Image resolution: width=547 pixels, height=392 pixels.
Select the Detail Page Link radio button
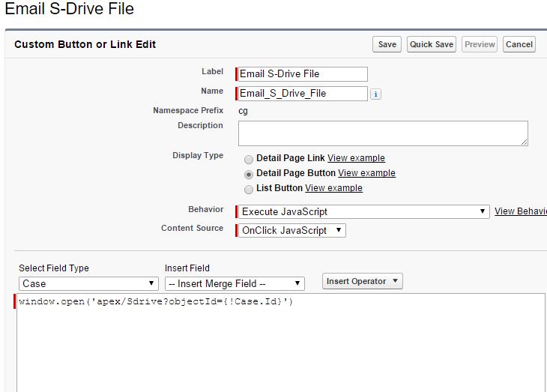(x=249, y=159)
